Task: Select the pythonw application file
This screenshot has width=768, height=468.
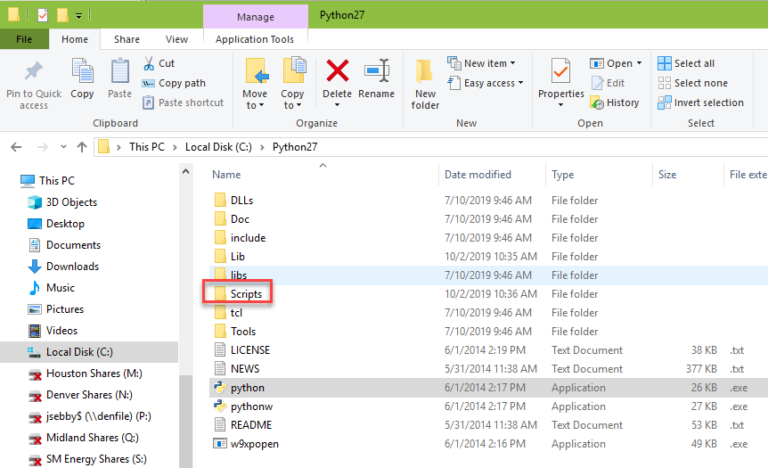Action: 488,406
